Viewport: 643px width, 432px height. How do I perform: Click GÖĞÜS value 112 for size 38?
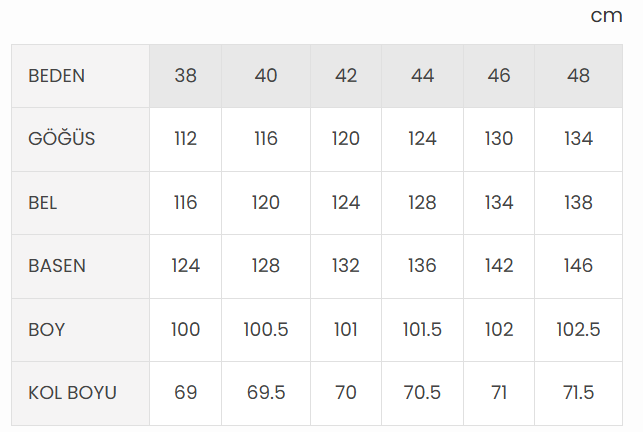pyautogui.click(x=185, y=139)
